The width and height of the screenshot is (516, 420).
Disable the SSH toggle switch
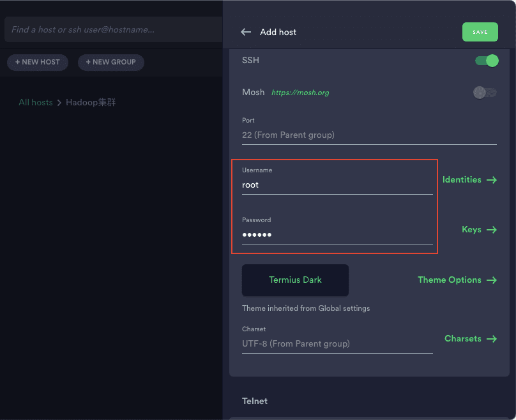pyautogui.click(x=486, y=61)
